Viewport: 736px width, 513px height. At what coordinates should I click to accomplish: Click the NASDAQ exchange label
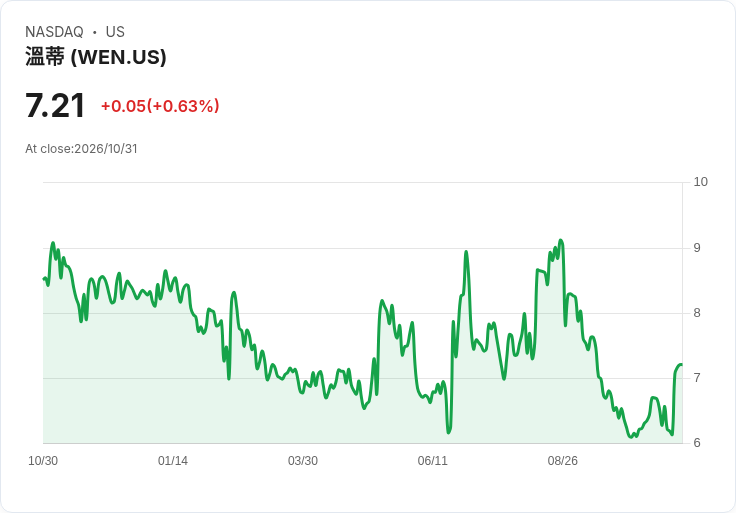pos(54,31)
